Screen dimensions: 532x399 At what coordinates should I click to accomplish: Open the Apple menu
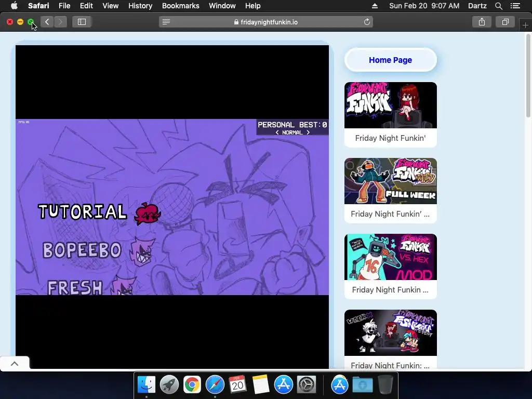(14, 6)
